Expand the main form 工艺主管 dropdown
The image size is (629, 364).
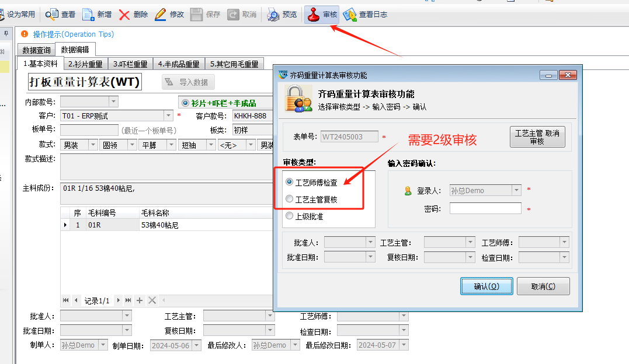tap(270, 316)
